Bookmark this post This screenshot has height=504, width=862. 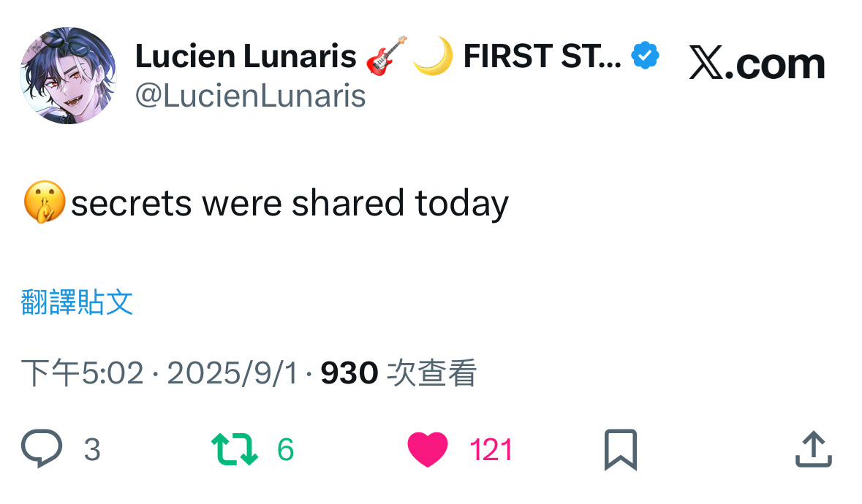621,449
